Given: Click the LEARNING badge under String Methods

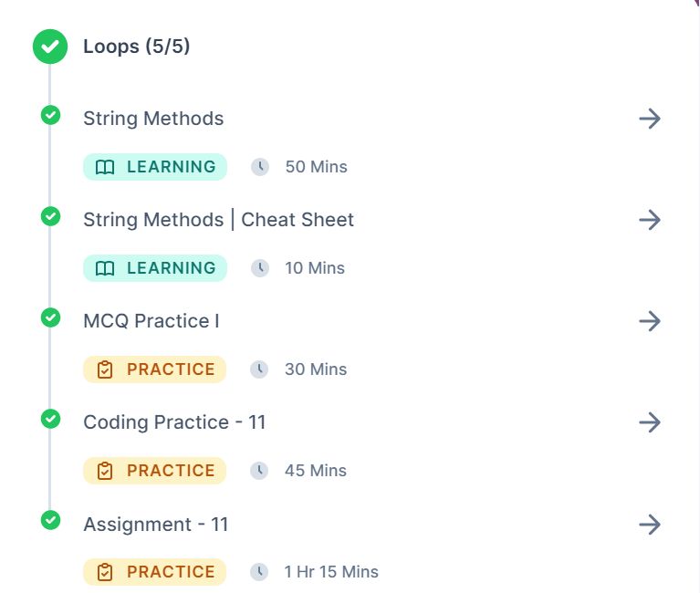Looking at the screenshot, I should (155, 167).
